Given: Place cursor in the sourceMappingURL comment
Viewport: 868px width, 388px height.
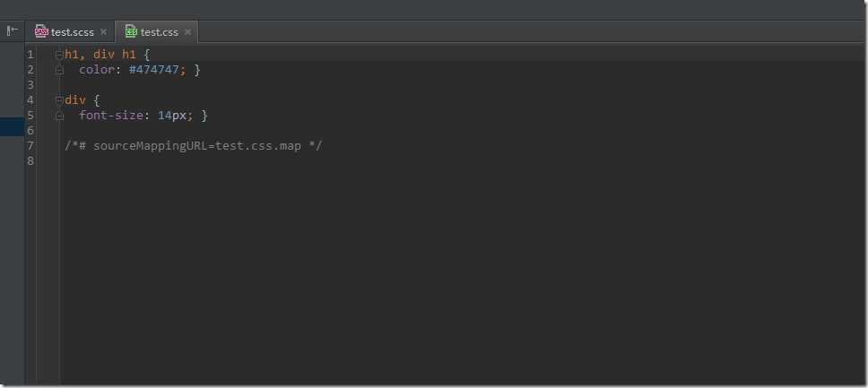Looking at the screenshot, I should click(193, 146).
